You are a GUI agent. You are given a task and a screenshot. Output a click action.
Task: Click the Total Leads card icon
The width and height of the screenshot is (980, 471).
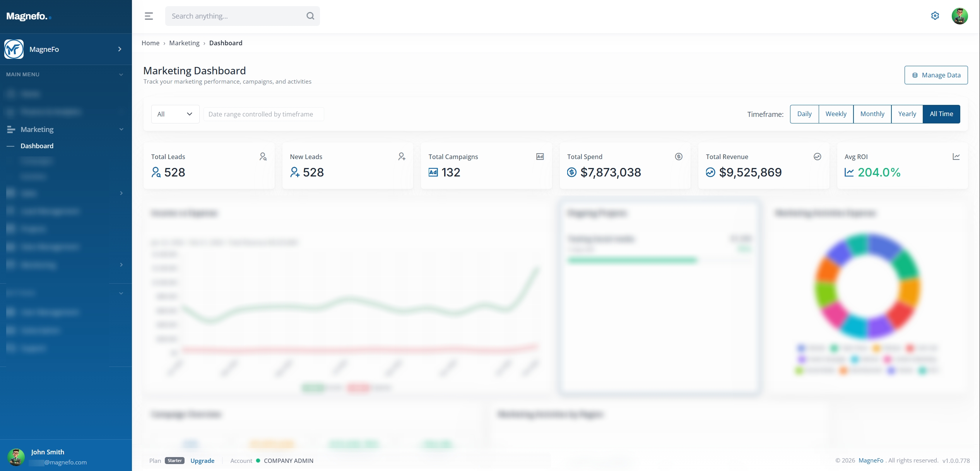pyautogui.click(x=263, y=156)
